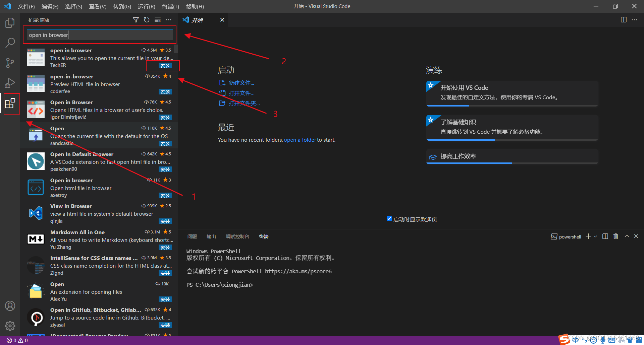Click the Open in GitHub extension icon

coord(36,317)
